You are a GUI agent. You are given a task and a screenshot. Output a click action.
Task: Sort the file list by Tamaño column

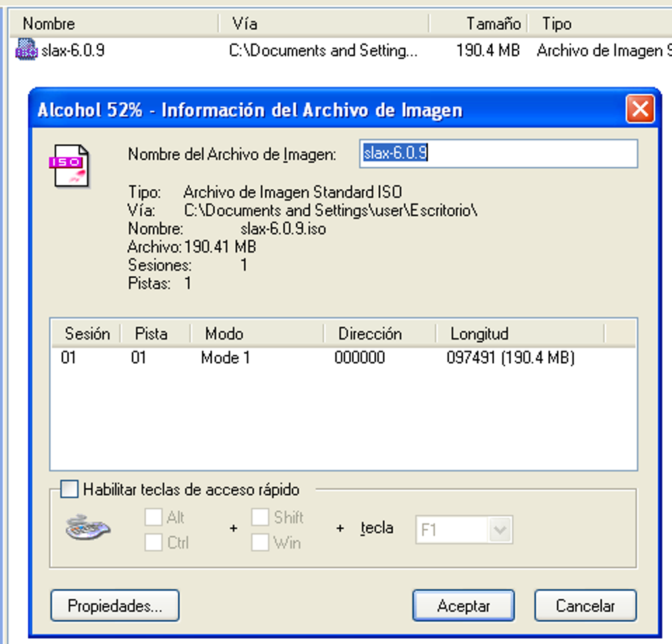pyautogui.click(x=478, y=24)
